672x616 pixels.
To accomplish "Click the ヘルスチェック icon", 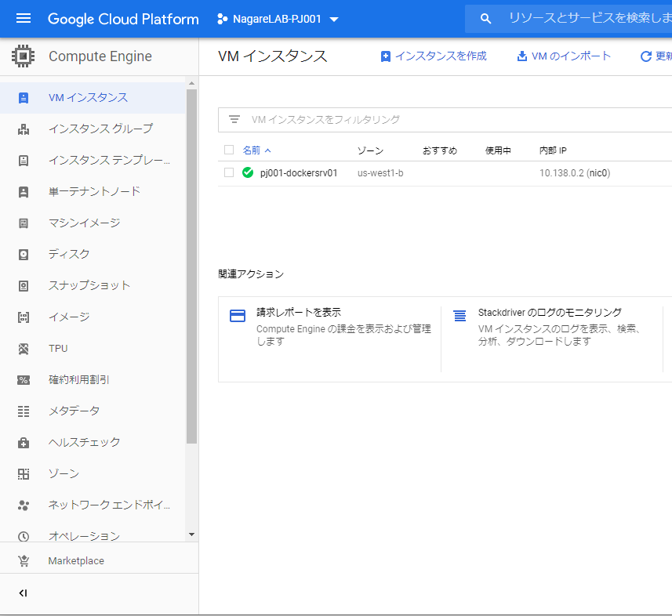I will pos(24,443).
